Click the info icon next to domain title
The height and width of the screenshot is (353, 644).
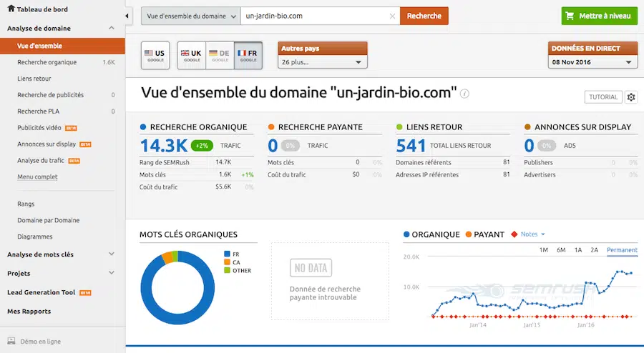465,94
